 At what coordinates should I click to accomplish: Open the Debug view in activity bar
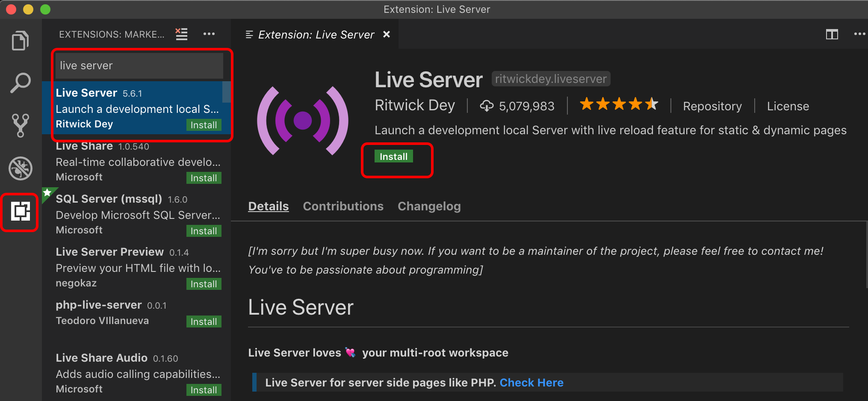pyautogui.click(x=20, y=168)
